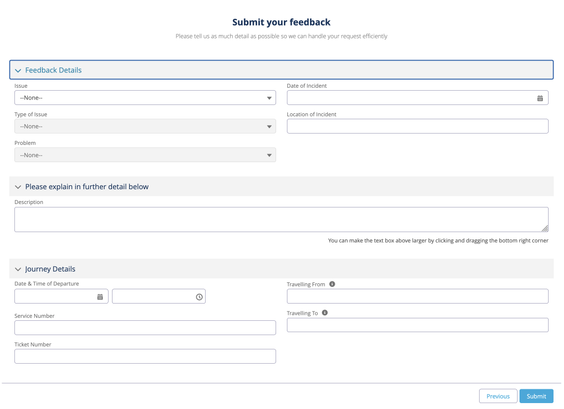This screenshot has height=409, width=564.
Task: Show the Travelling From info tooltip icon
Action: [x=332, y=284]
